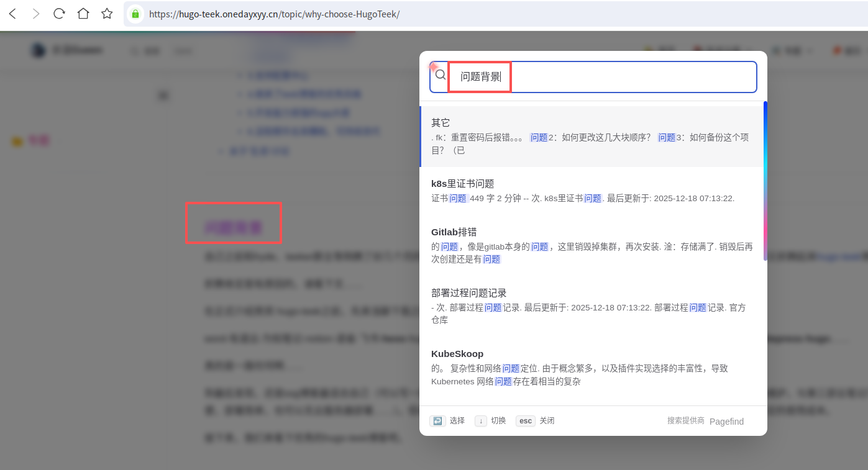Click the enter key select icon
Image resolution: width=868 pixels, height=470 pixels.
pos(437,421)
